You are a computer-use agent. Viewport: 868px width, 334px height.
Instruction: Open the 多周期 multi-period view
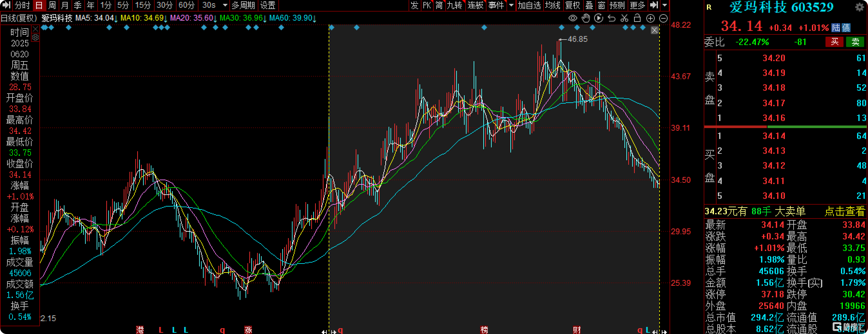243,5
